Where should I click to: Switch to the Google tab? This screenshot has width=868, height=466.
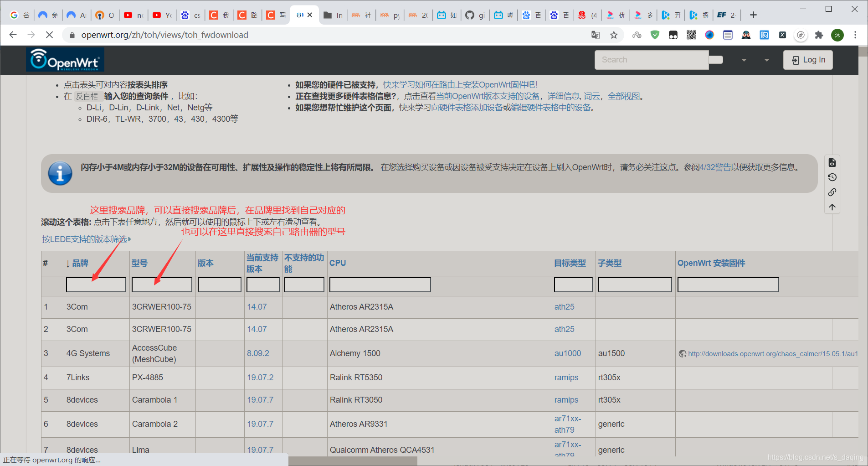(20, 15)
